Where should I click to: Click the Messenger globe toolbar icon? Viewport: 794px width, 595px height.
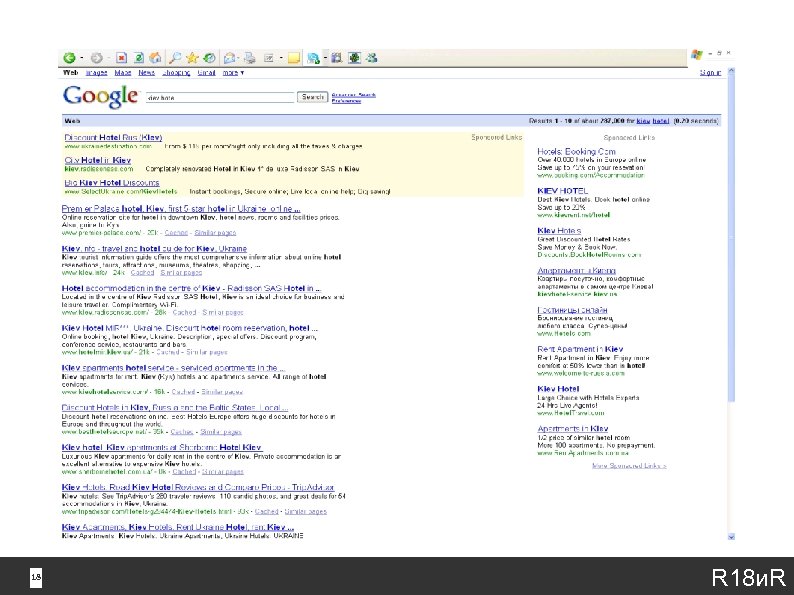coord(313,58)
